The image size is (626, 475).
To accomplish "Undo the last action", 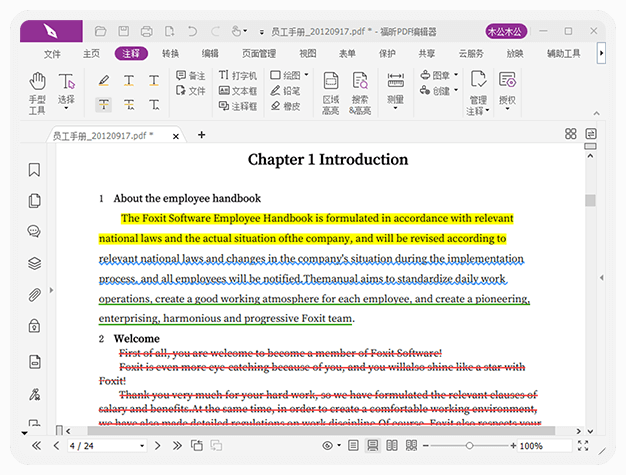I will [x=192, y=31].
